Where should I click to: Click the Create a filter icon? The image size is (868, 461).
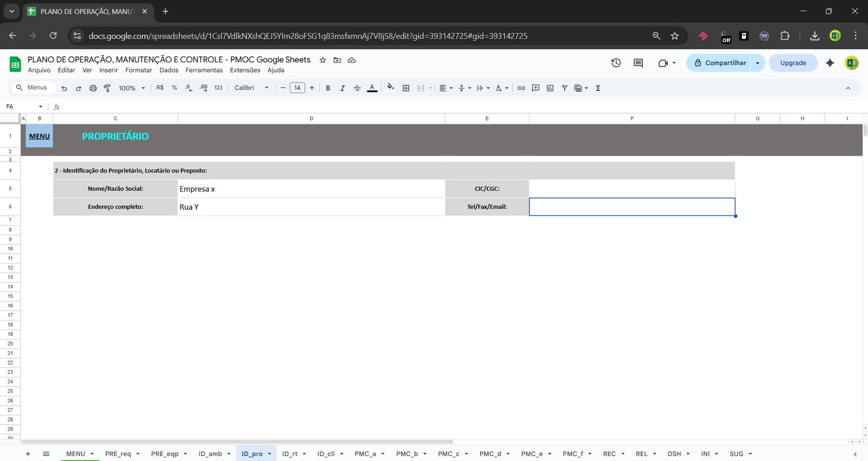coord(564,88)
